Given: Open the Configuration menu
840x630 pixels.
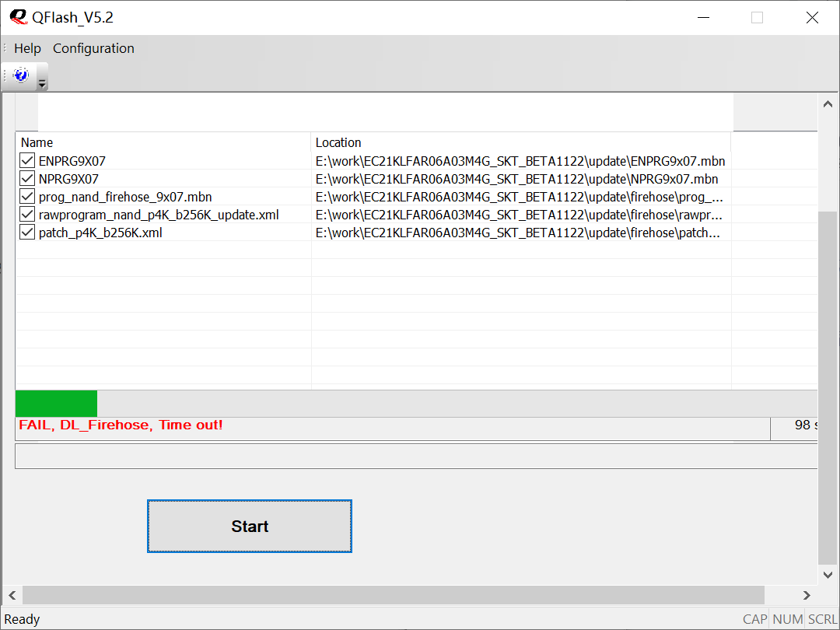Looking at the screenshot, I should pyautogui.click(x=94, y=48).
